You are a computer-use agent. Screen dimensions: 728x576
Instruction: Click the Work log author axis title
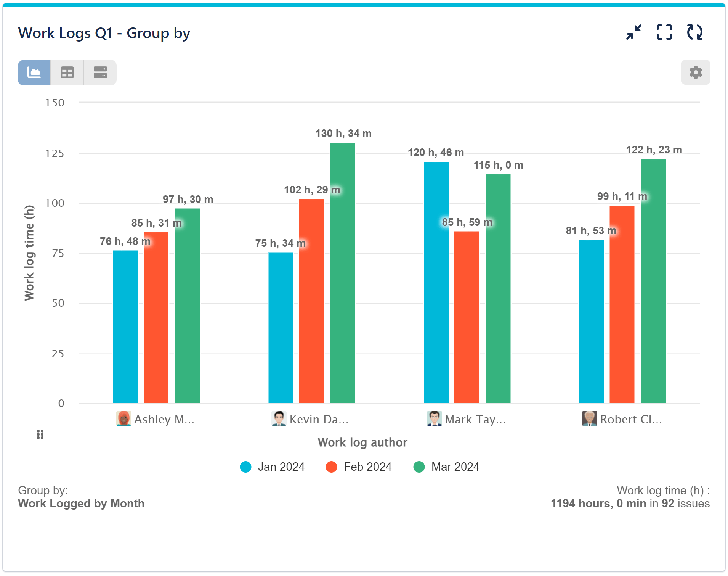362,442
